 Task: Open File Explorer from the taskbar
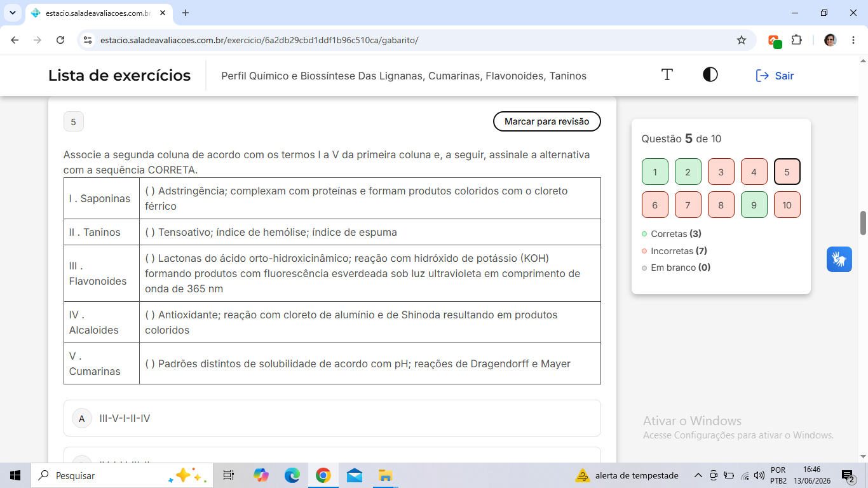coord(385,475)
